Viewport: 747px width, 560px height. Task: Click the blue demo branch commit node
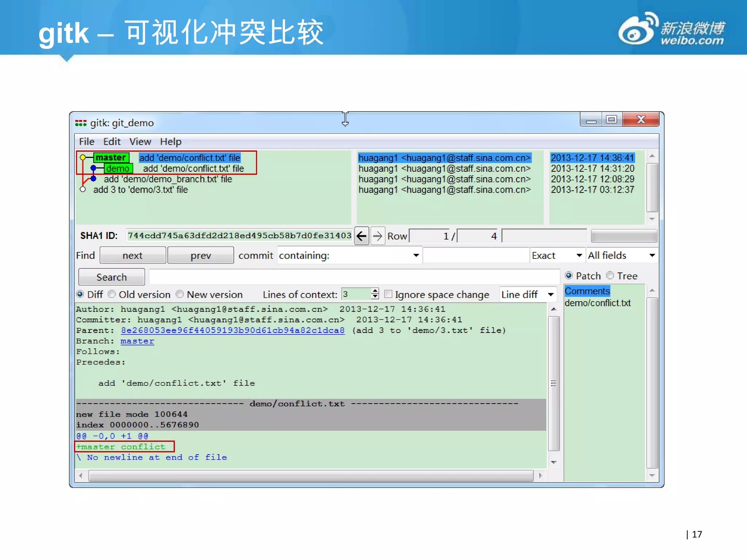(93, 168)
